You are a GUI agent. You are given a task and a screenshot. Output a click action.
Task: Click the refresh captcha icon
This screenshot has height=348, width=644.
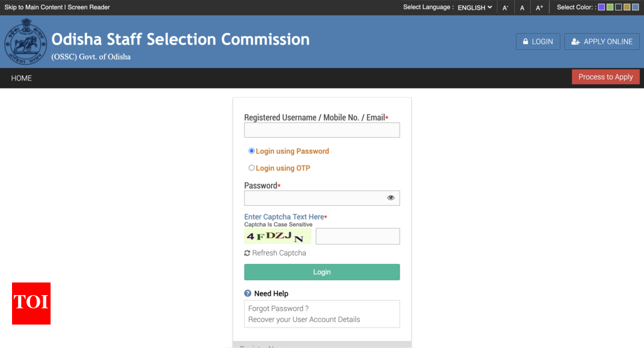pos(247,253)
